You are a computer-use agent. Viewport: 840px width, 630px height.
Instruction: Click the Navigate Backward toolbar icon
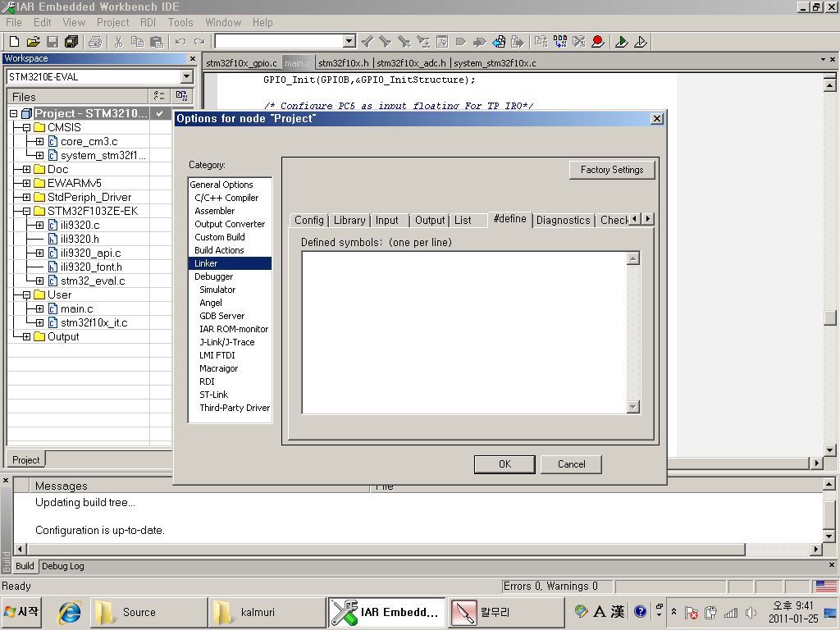[x=499, y=42]
